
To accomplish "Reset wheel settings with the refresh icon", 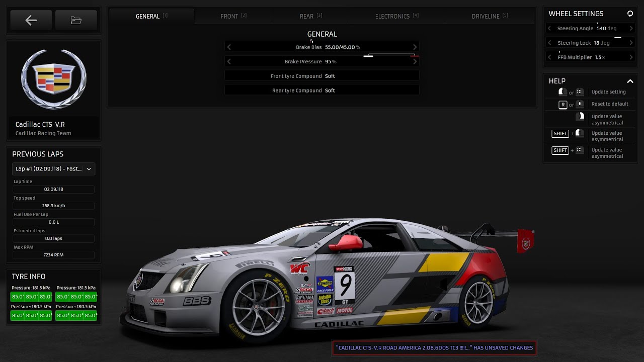I will (630, 14).
